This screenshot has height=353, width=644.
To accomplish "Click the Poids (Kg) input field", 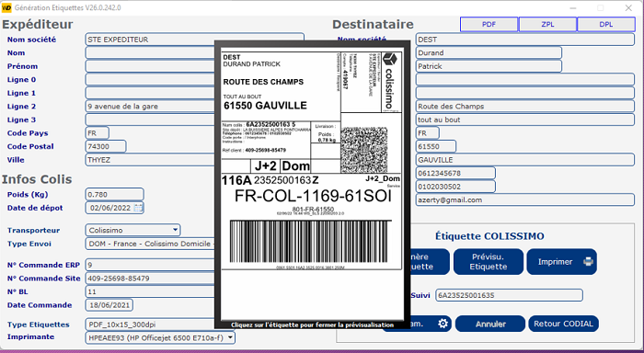I will tap(115, 194).
